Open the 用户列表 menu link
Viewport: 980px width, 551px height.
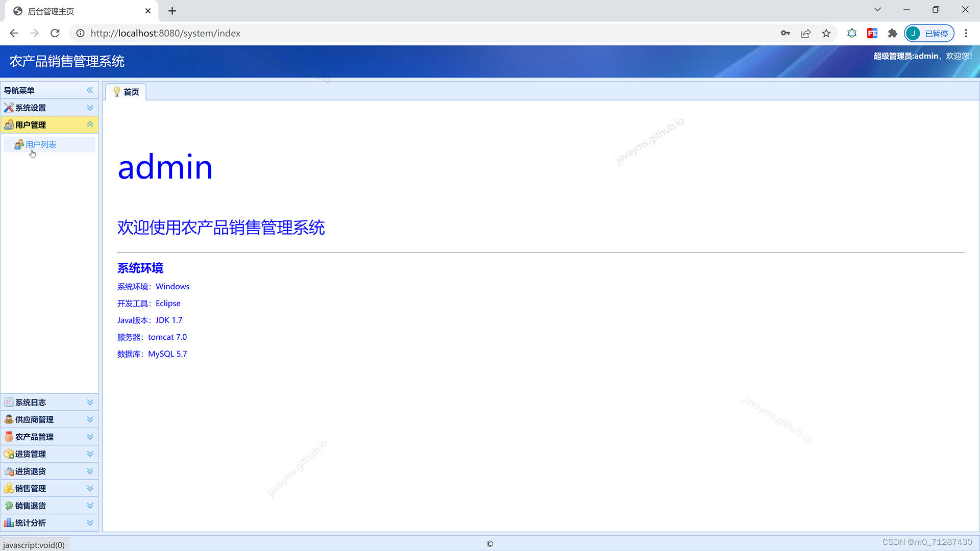(x=41, y=144)
